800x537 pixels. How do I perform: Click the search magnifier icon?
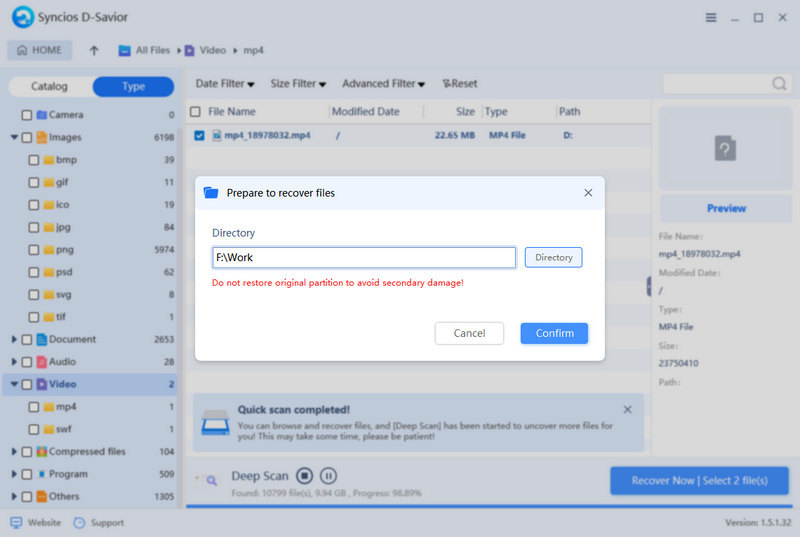[778, 84]
